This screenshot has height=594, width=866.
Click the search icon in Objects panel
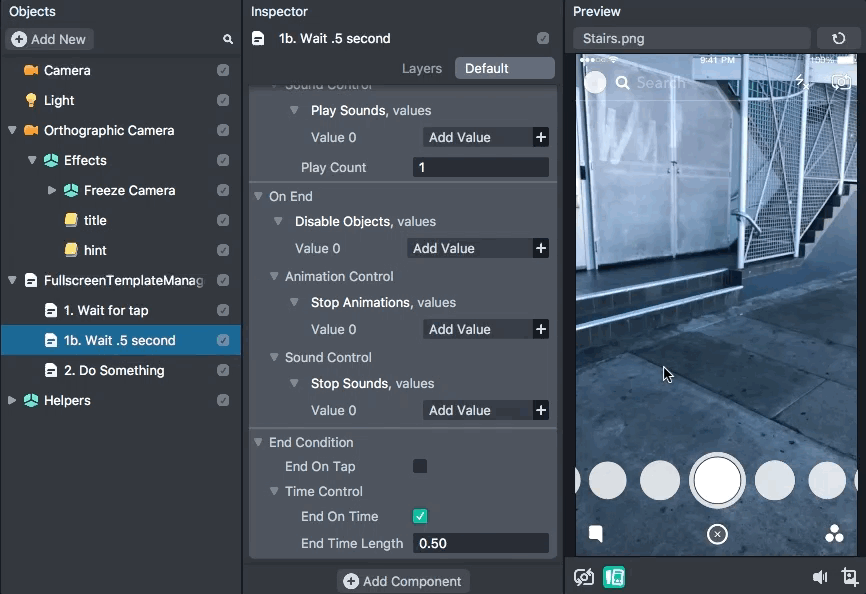(228, 39)
